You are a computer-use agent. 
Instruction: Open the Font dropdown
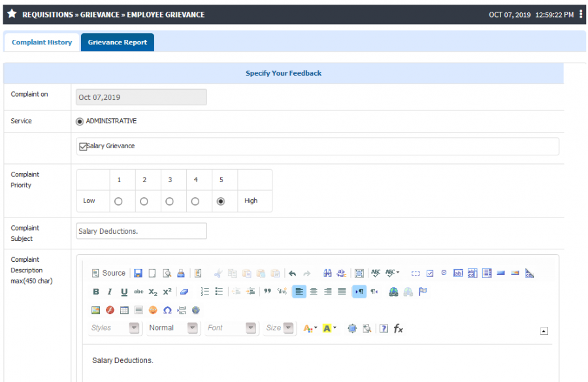click(231, 328)
